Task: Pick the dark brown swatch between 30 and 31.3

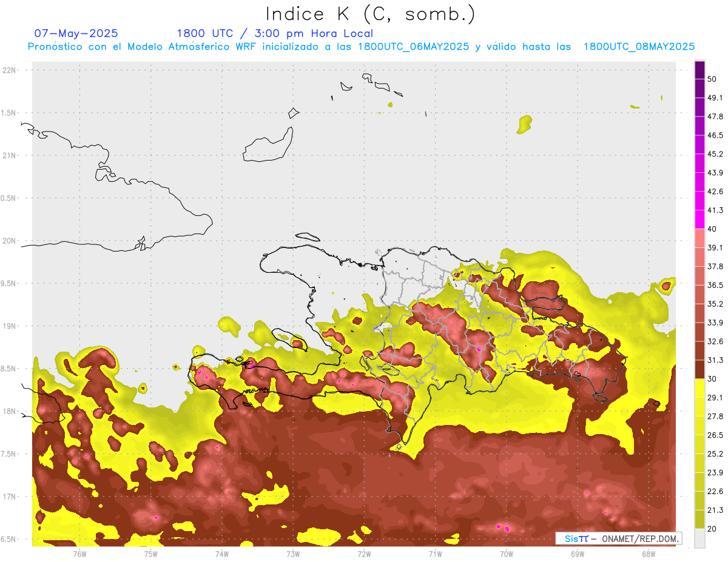Action: pos(699,369)
